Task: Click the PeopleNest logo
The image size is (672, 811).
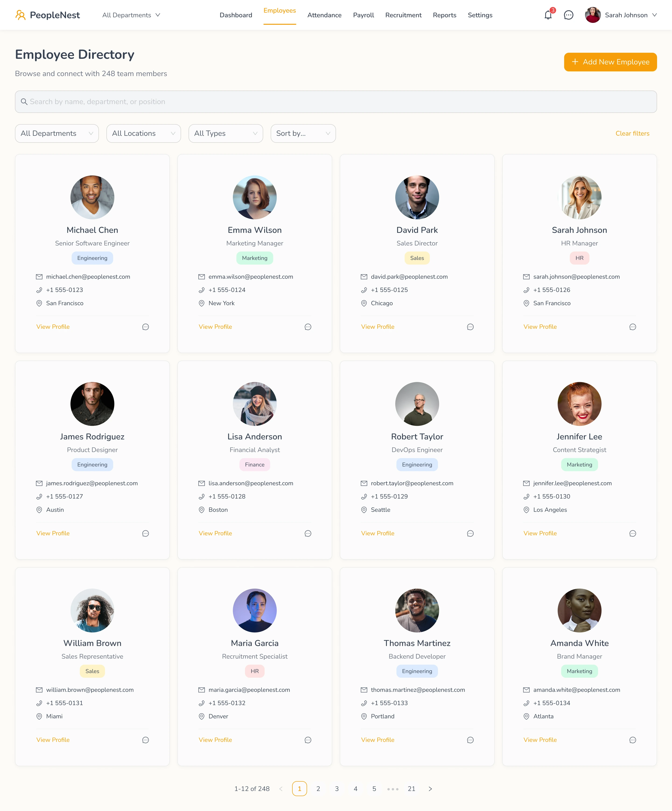Action: point(48,15)
